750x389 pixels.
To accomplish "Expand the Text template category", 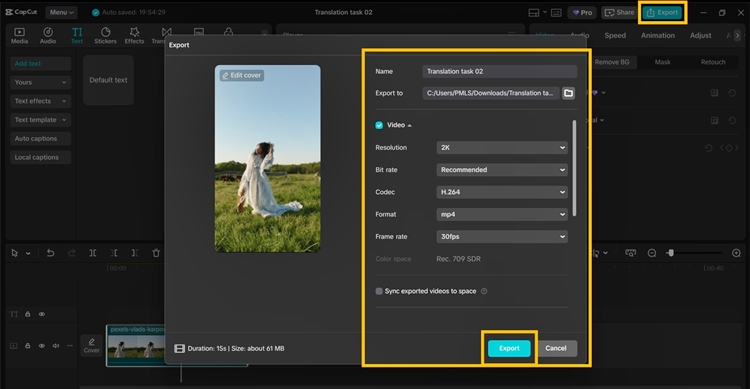I will tap(40, 120).
